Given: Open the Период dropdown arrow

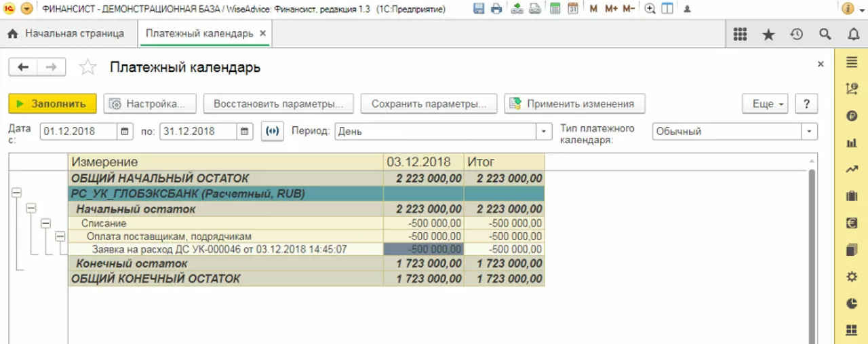Looking at the screenshot, I should (x=545, y=131).
